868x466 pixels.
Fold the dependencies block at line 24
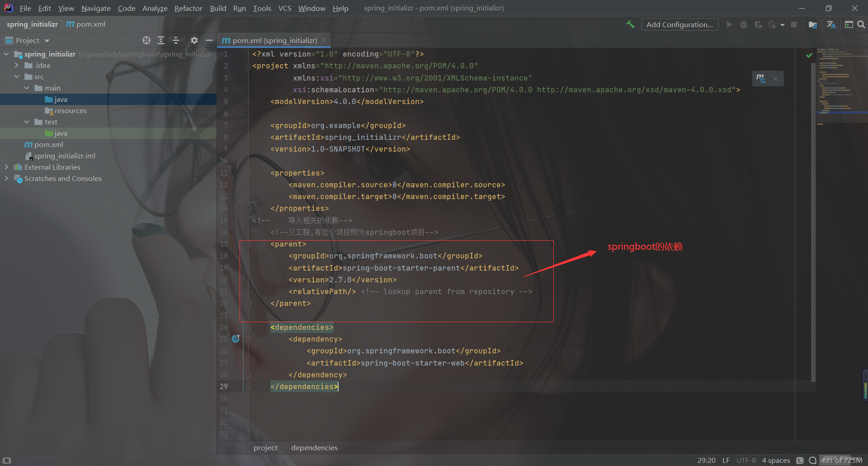point(248,327)
